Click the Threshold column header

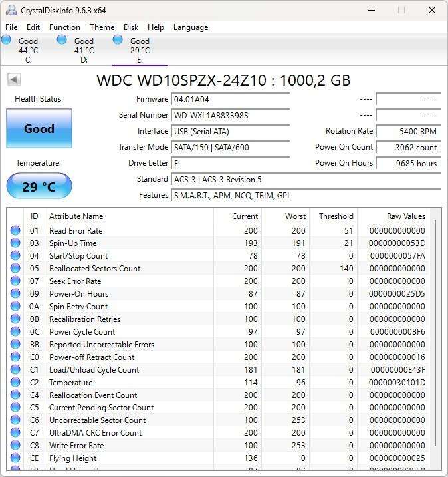coord(334,216)
